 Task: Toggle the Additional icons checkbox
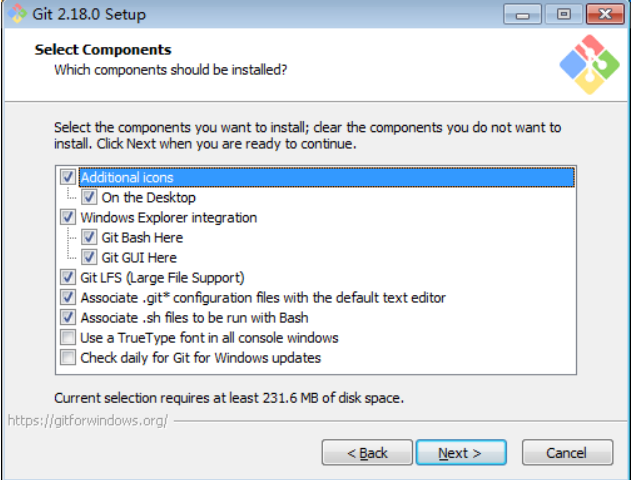[x=68, y=177]
